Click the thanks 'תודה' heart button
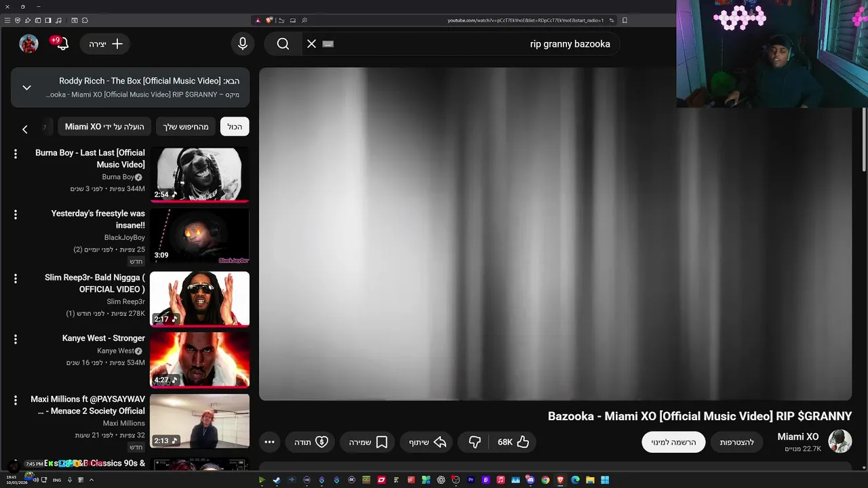The height and width of the screenshot is (488, 868). [311, 442]
